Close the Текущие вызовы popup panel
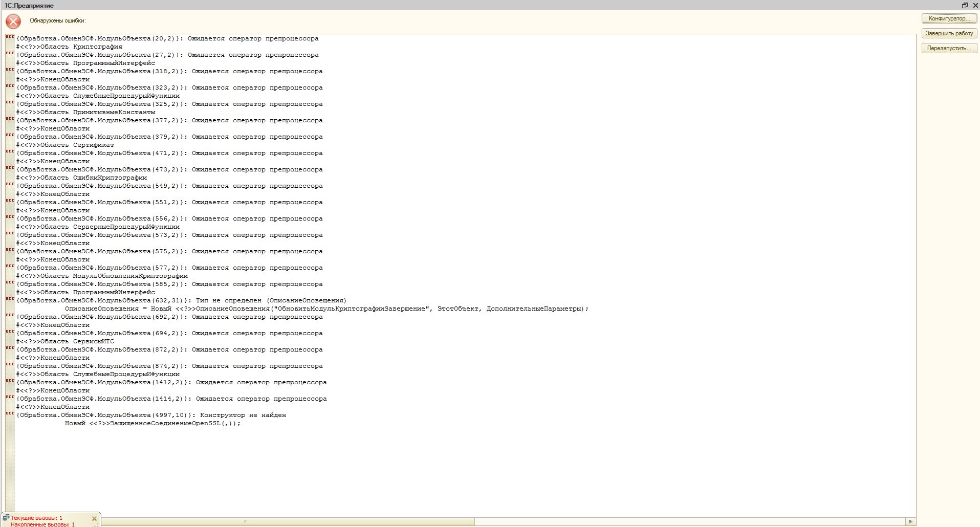The height and width of the screenshot is (527, 980). [x=94, y=518]
